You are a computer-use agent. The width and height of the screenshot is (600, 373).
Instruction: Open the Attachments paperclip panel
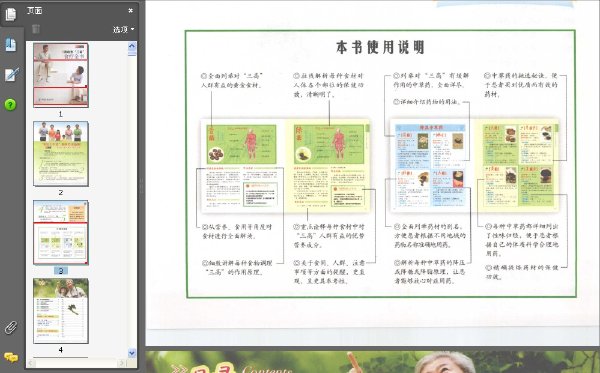pyautogui.click(x=11, y=327)
